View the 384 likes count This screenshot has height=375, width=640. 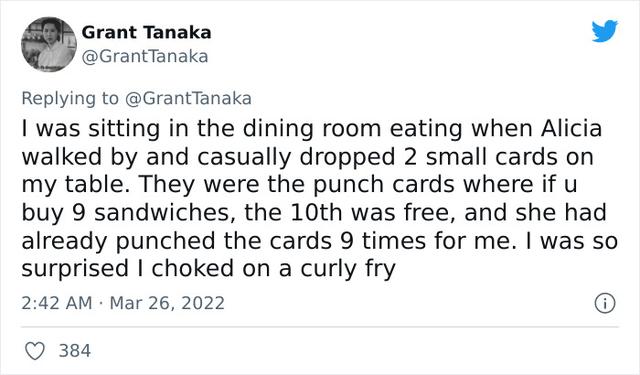click(75, 351)
